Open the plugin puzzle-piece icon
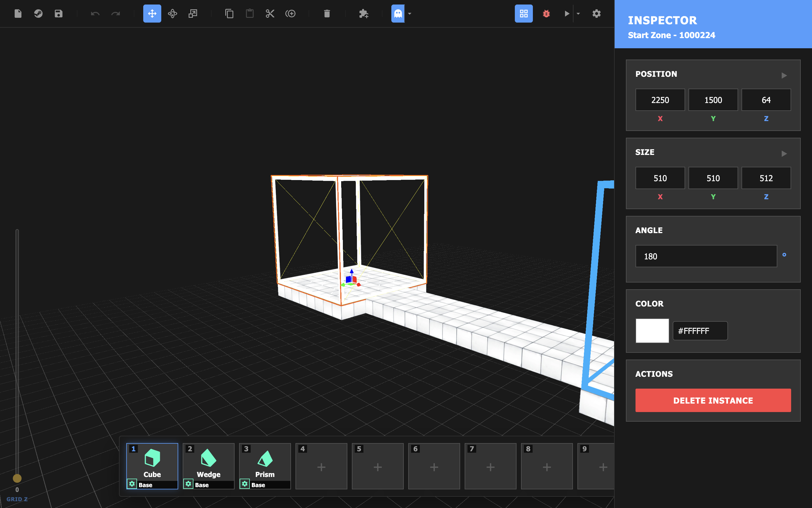812x508 pixels. (x=363, y=14)
